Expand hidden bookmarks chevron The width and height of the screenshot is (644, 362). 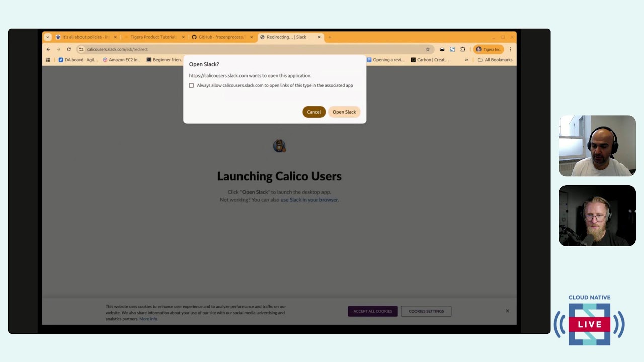[x=466, y=60]
